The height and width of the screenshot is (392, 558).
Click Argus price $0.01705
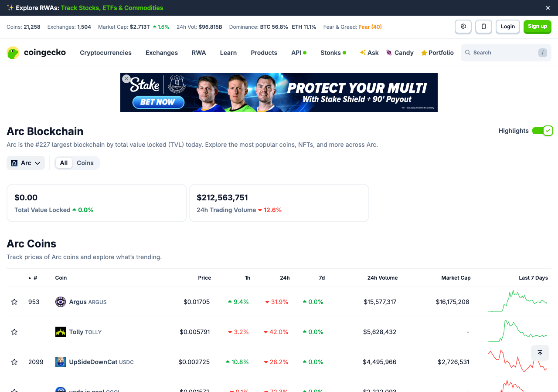pyautogui.click(x=197, y=302)
